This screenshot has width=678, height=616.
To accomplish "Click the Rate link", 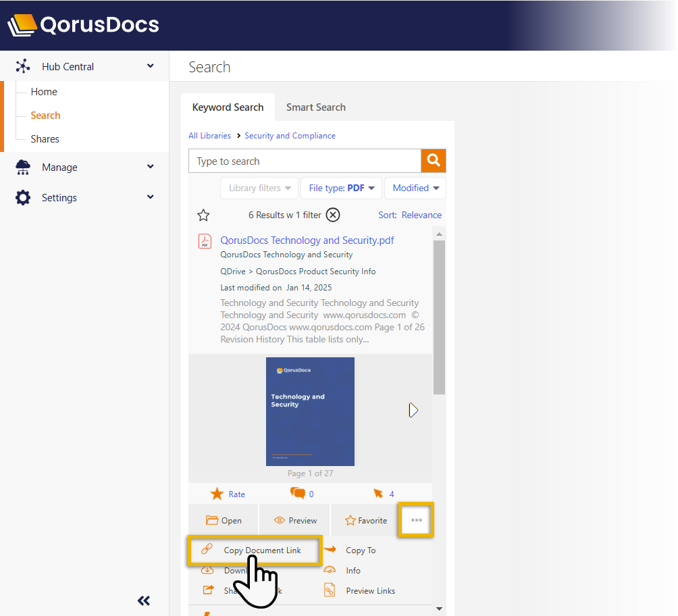I will coord(236,494).
